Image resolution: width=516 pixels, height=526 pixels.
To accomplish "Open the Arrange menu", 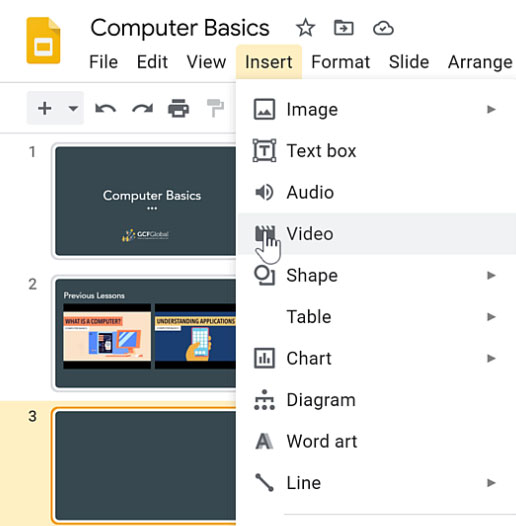I will click(x=480, y=62).
